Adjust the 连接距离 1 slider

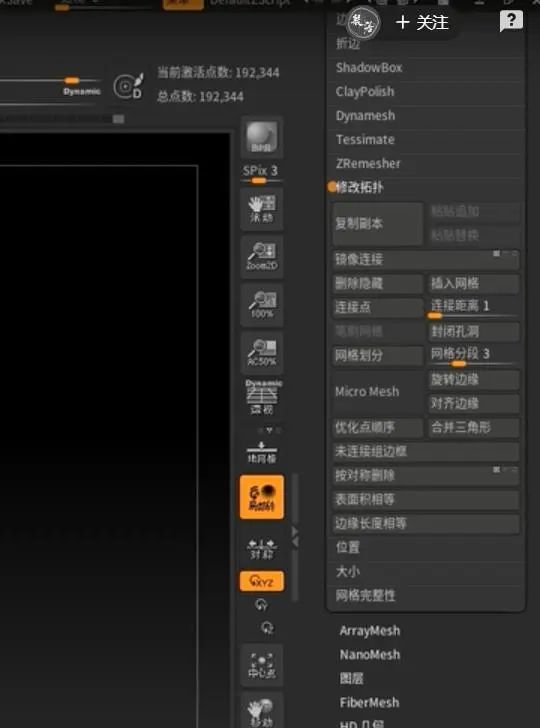tap(474, 308)
